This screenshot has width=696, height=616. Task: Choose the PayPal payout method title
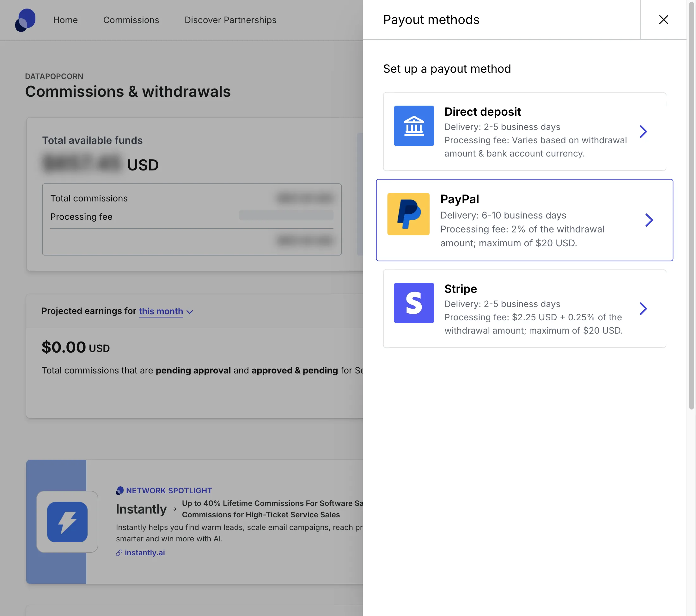click(x=460, y=199)
